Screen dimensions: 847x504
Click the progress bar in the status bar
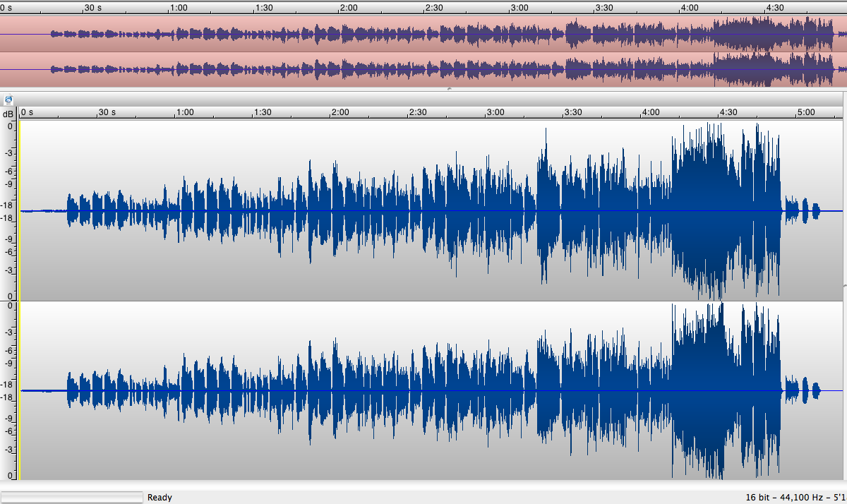pyautogui.click(x=72, y=497)
